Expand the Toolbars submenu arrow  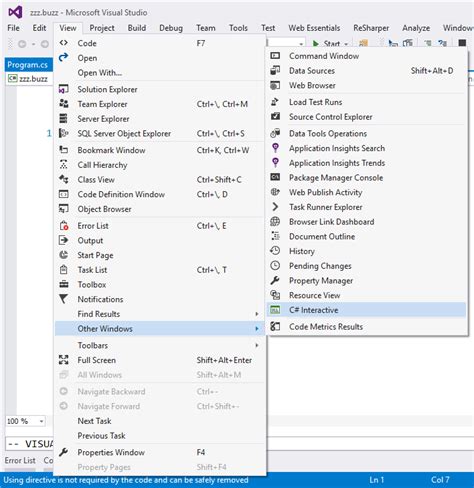click(x=257, y=345)
